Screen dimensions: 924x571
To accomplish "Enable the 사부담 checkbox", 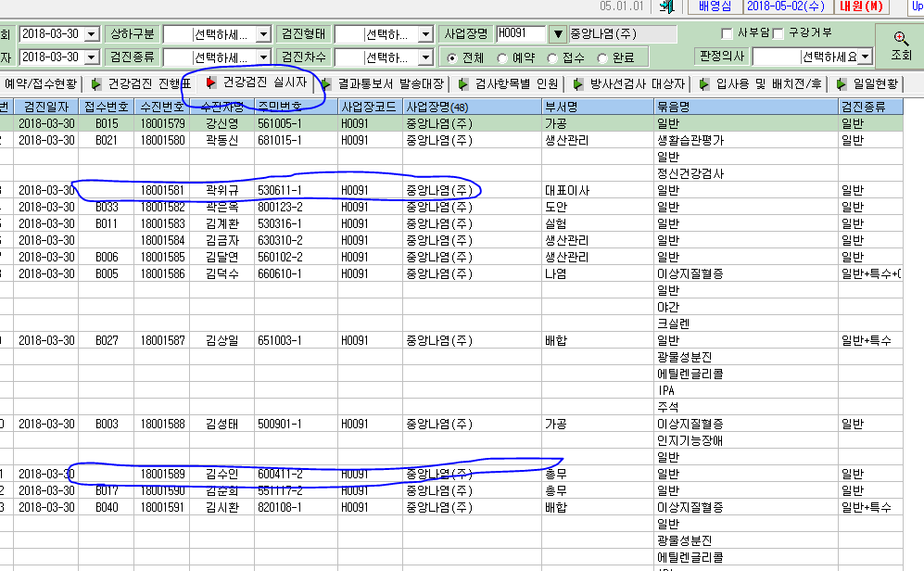I will click(x=727, y=33).
